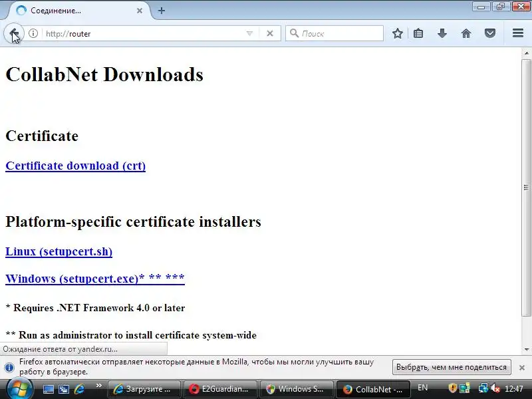Click into the Поиск search box
532x399 pixels.
(x=334, y=33)
